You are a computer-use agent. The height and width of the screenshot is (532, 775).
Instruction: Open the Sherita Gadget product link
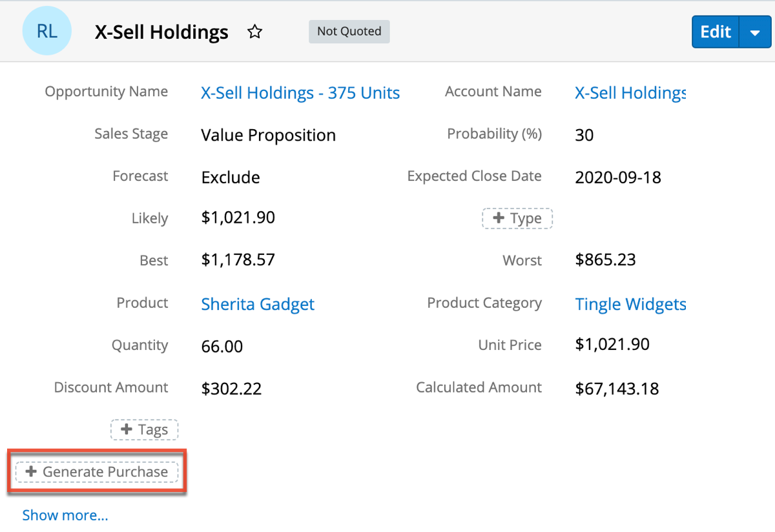(258, 304)
